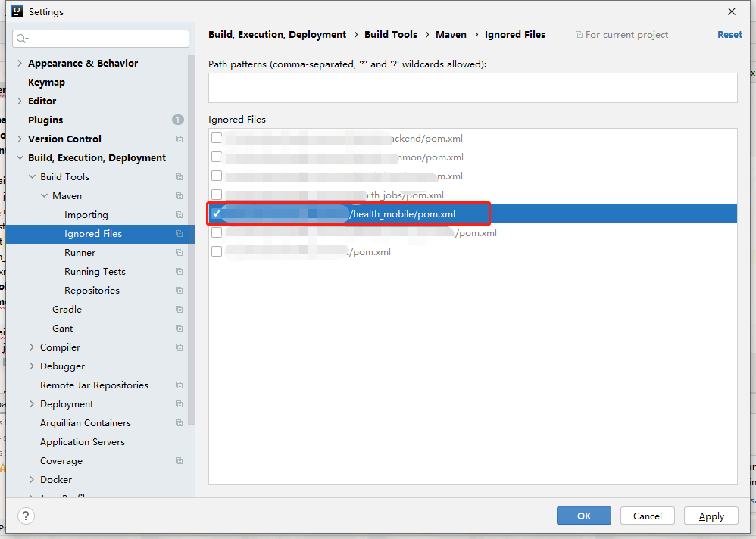
Task: Open help via the question mark icon
Action: tap(26, 516)
